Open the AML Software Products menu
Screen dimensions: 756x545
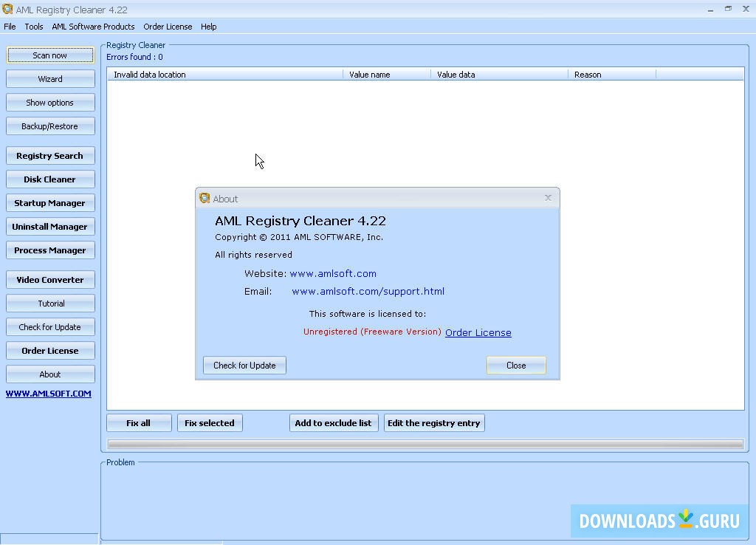click(93, 27)
